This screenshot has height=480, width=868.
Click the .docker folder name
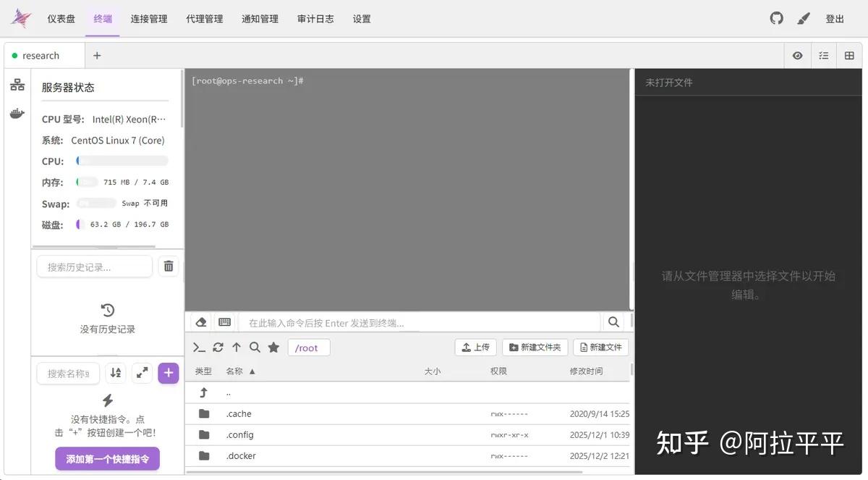point(241,455)
